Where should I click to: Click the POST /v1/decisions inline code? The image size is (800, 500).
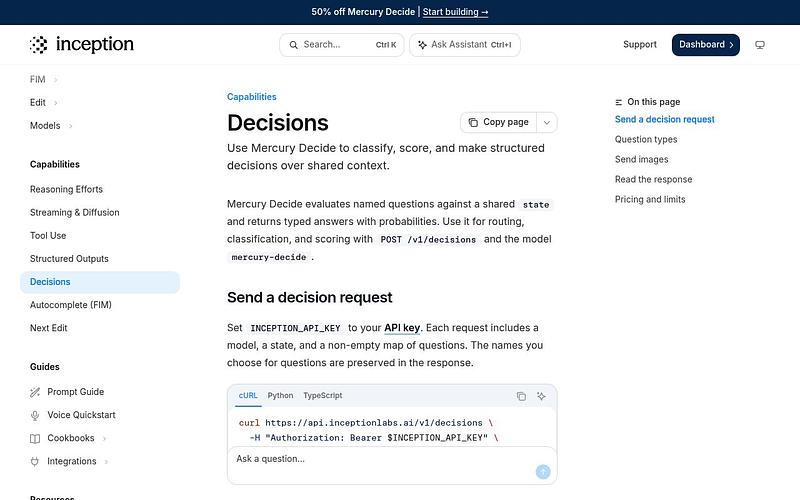click(428, 239)
